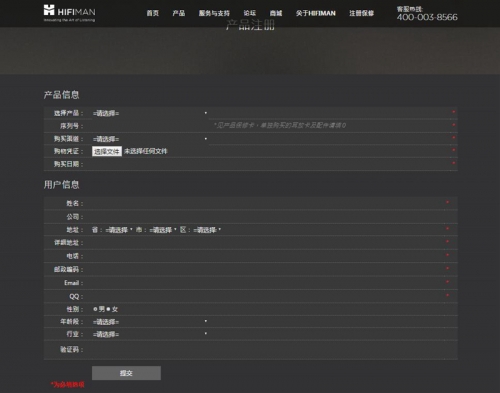Click the HIFIMAN logo

[69, 13]
